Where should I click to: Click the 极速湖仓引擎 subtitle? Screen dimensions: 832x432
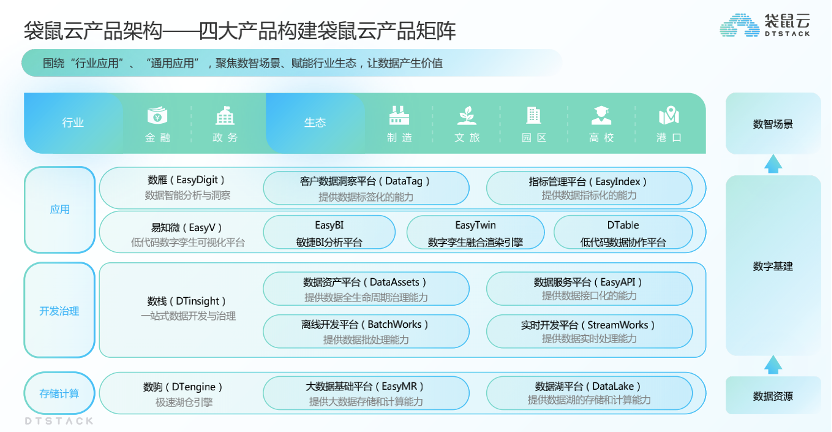(x=184, y=402)
